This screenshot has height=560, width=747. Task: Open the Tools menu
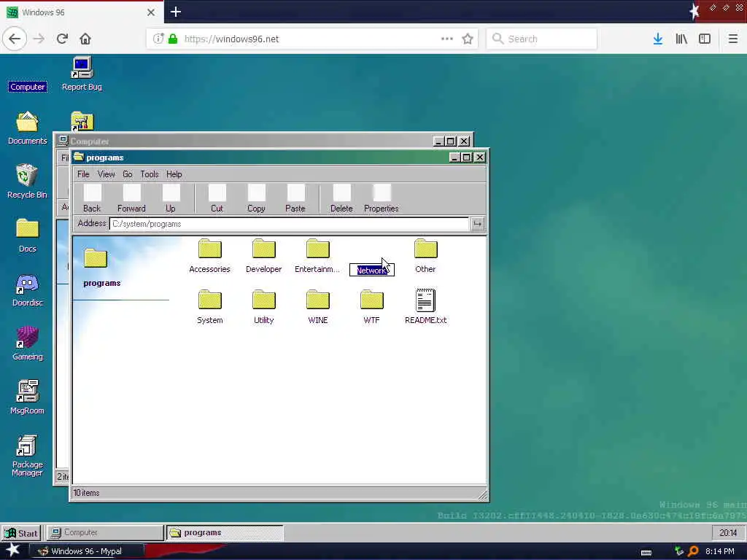coord(149,174)
